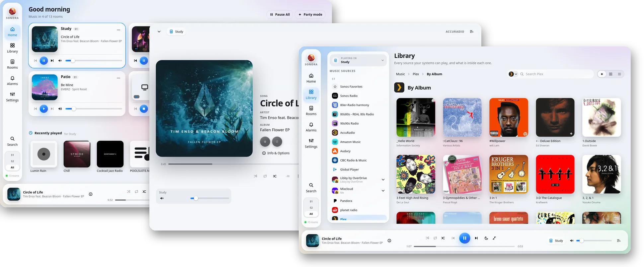Click the Study room card's volume slider
The image size is (644, 267).
[x=94, y=61]
